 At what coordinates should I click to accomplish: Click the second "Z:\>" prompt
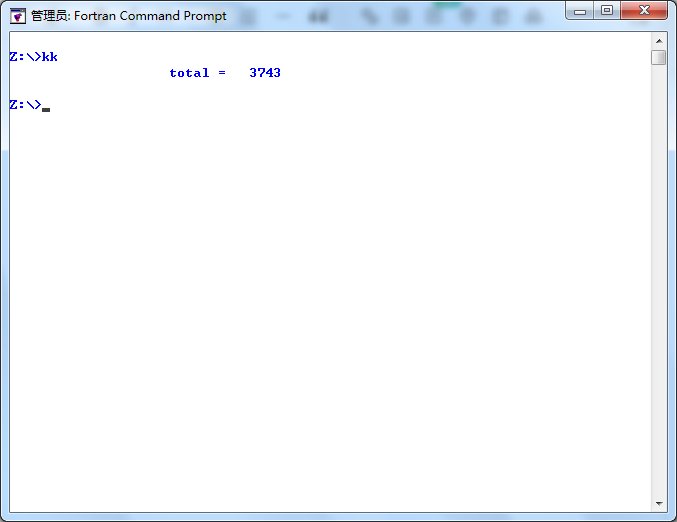(24, 105)
